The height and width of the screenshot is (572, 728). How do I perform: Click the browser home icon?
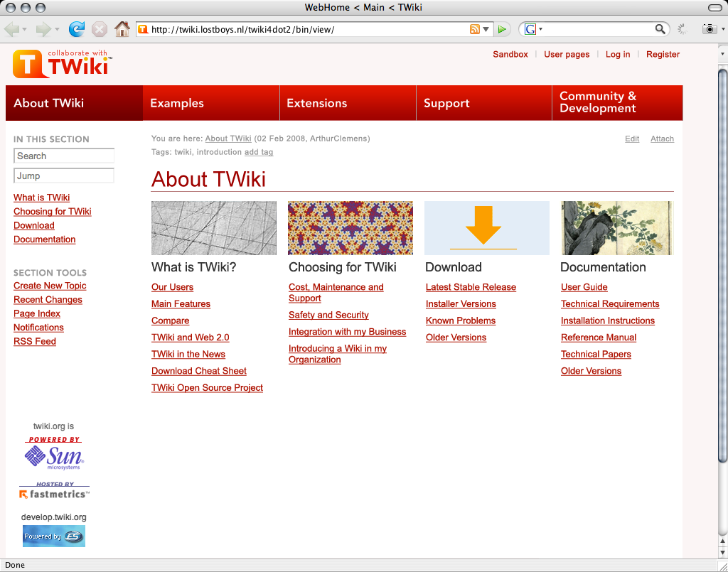pyautogui.click(x=122, y=29)
